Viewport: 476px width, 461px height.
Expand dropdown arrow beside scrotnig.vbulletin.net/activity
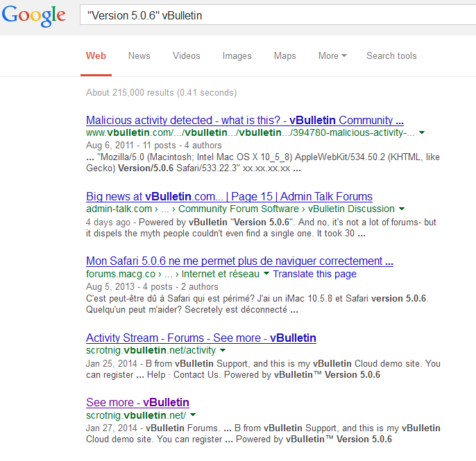tap(223, 350)
